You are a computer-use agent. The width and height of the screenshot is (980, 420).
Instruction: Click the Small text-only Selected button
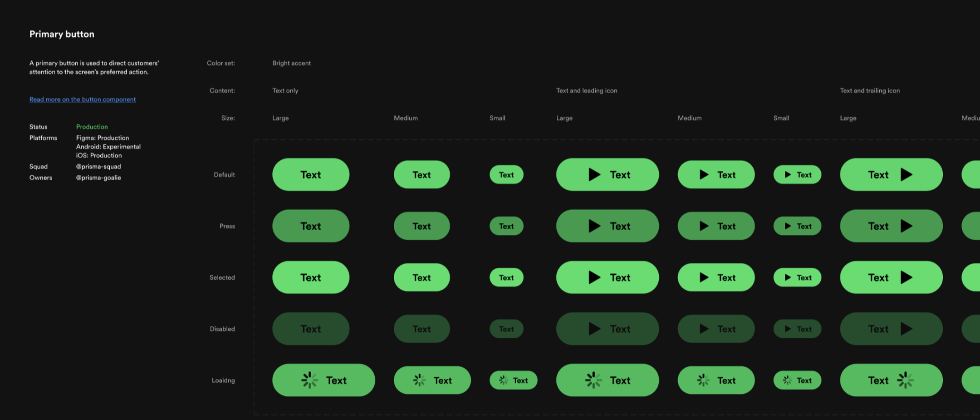[506, 277]
